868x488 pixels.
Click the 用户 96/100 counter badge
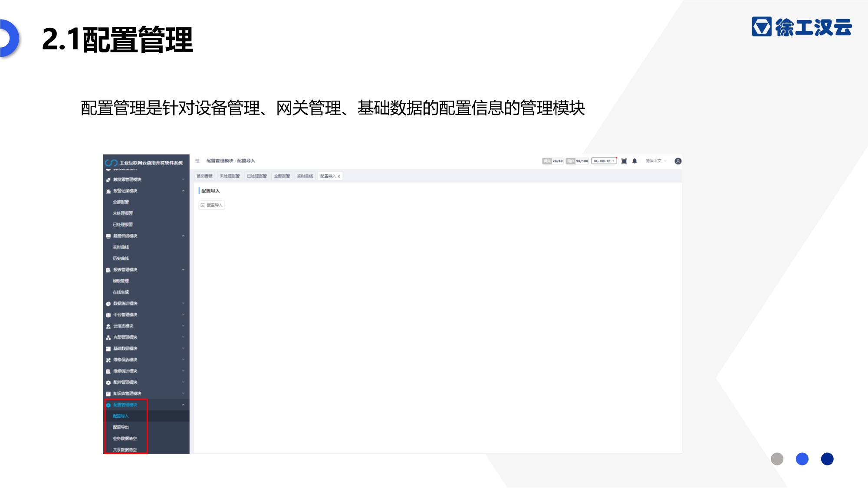[x=578, y=161]
